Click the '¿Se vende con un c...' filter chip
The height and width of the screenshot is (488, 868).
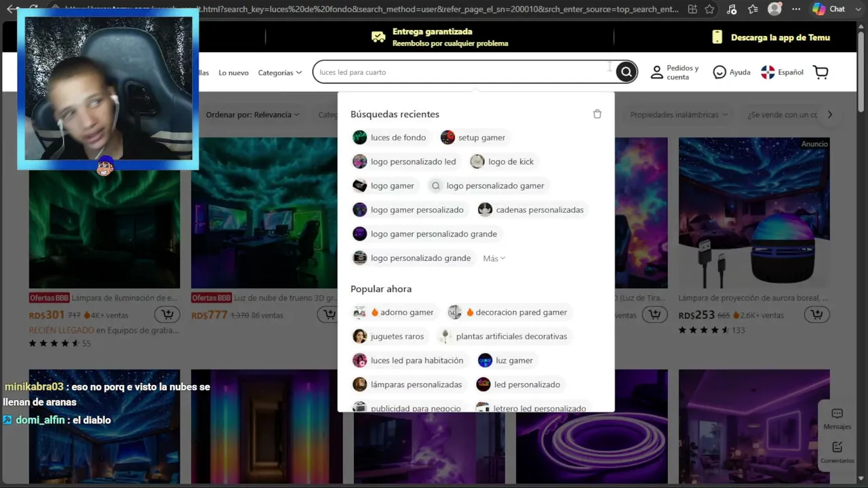(782, 115)
